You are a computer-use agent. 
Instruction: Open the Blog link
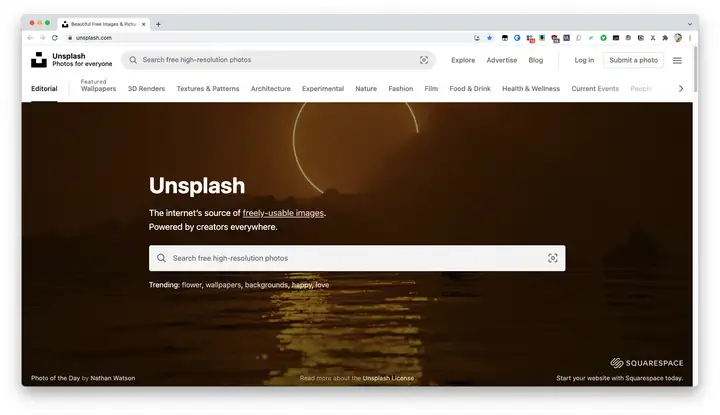click(535, 60)
